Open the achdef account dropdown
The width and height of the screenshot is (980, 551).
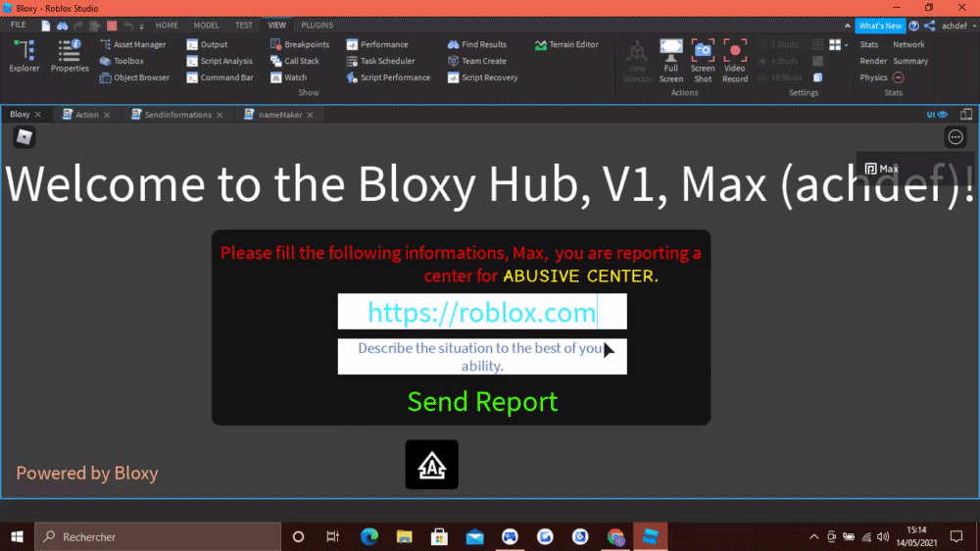958,25
